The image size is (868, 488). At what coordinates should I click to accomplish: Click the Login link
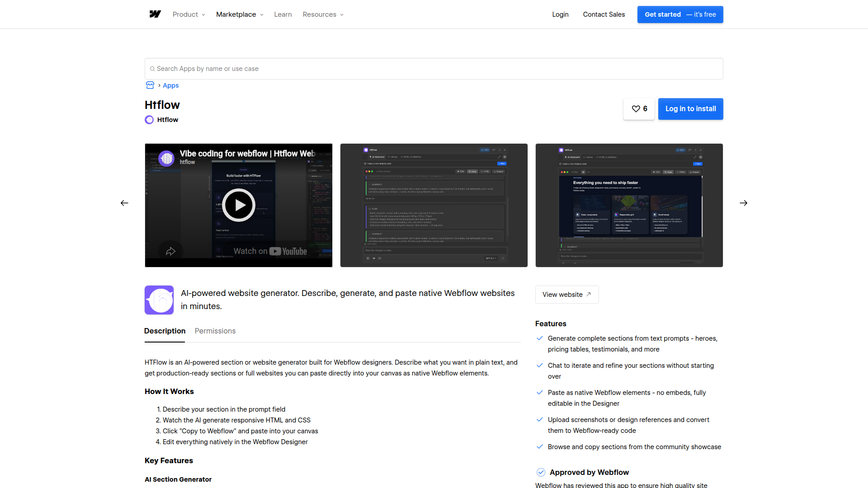click(560, 14)
